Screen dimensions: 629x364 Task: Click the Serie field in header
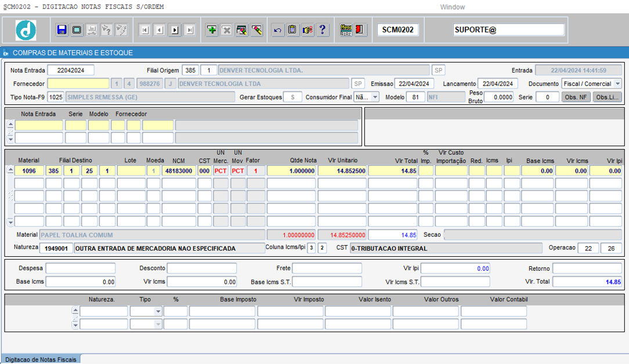coord(547,97)
